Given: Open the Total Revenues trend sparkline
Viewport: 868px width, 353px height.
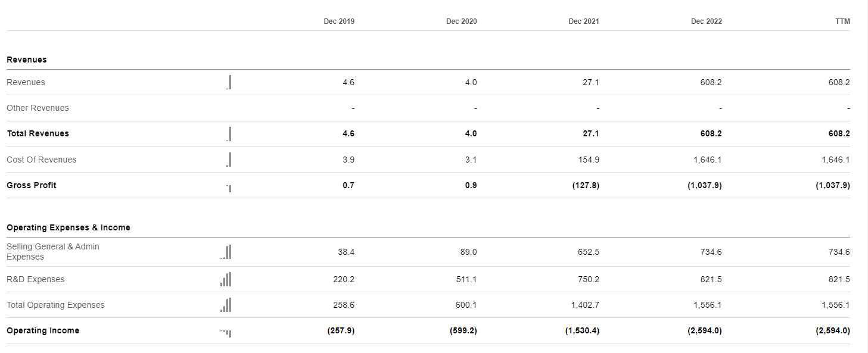Looking at the screenshot, I should pyautogui.click(x=229, y=134).
